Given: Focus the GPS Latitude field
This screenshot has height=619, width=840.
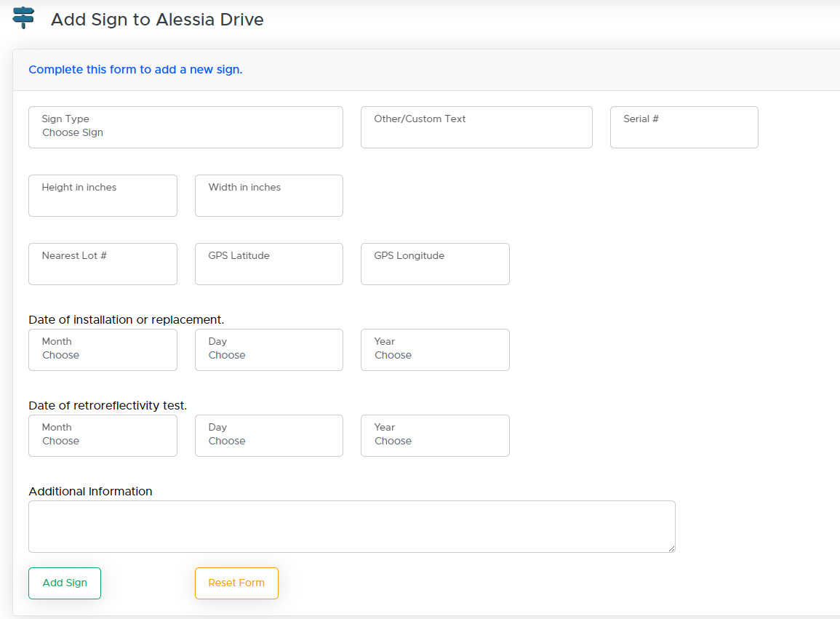Looking at the screenshot, I should pos(268,265).
